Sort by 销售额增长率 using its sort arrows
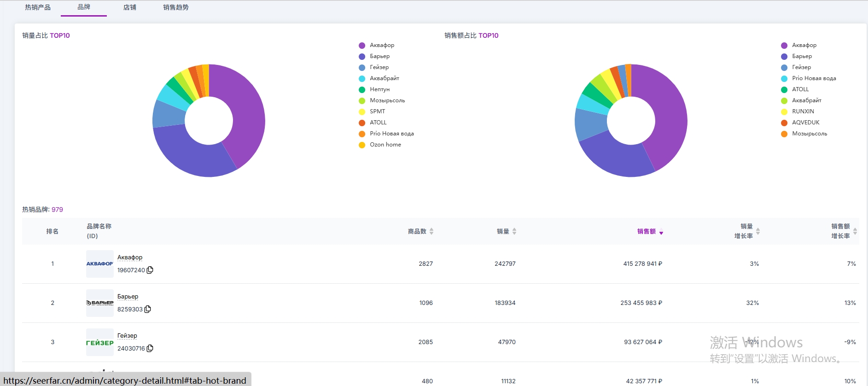The width and height of the screenshot is (868, 386). pyautogui.click(x=855, y=231)
